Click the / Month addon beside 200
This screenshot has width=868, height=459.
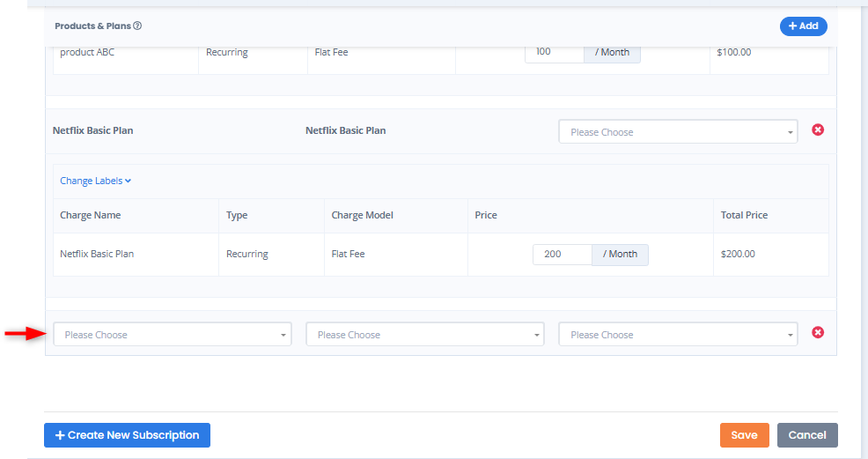[620, 254]
